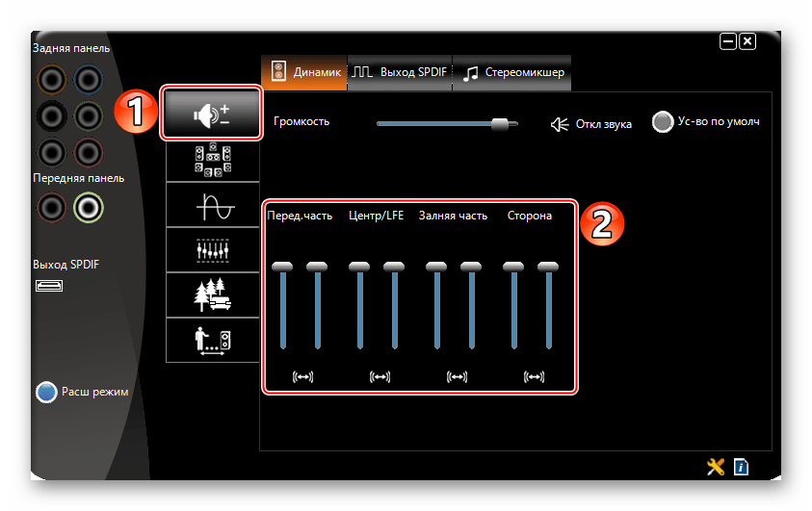Mute sound with Откл звука

tap(561, 124)
